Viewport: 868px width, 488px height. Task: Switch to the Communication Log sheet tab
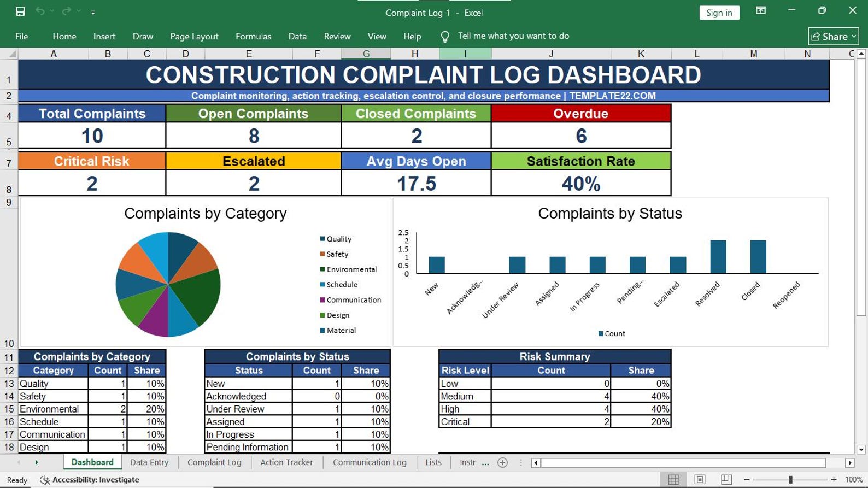(370, 462)
